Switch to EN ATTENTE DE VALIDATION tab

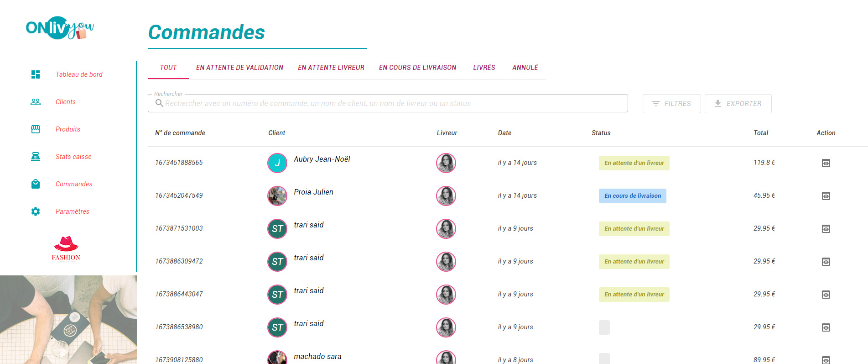click(239, 68)
